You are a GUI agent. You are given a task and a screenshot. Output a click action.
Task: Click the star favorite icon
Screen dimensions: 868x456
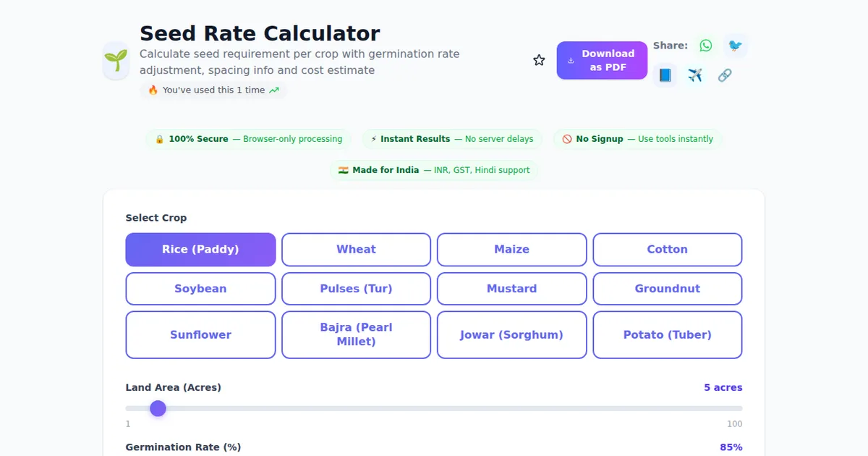pos(539,60)
